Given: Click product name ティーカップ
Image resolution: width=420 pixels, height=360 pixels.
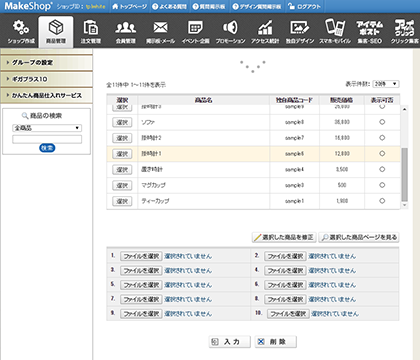Looking at the screenshot, I should click(x=155, y=201).
